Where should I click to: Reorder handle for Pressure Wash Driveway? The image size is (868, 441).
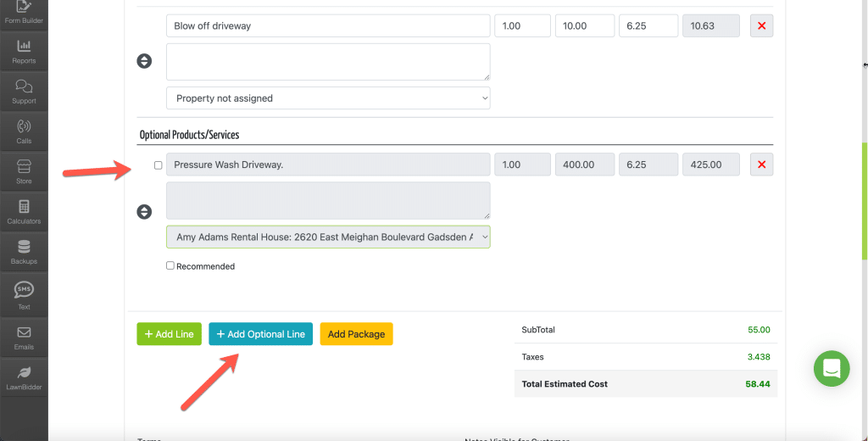tap(144, 212)
